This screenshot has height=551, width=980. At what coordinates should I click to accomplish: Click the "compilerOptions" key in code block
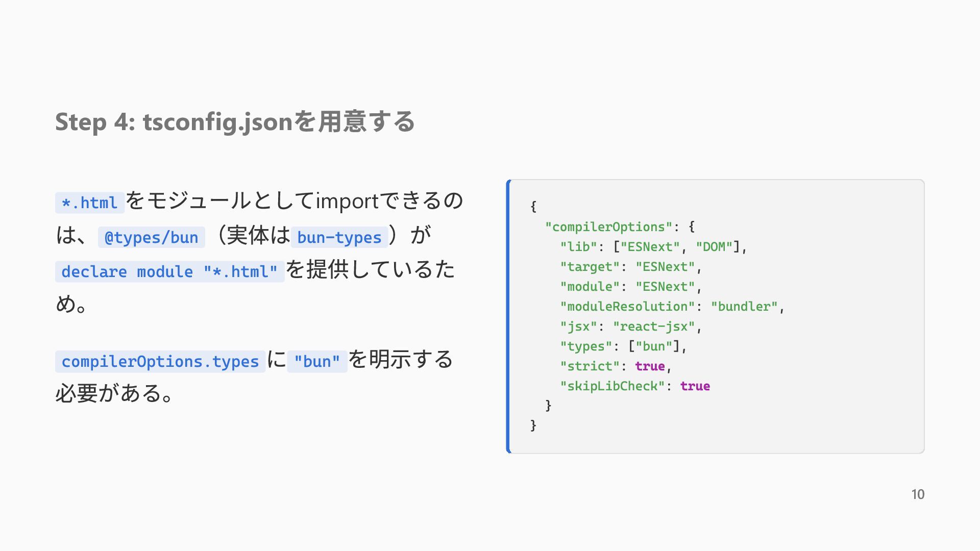[608, 227]
